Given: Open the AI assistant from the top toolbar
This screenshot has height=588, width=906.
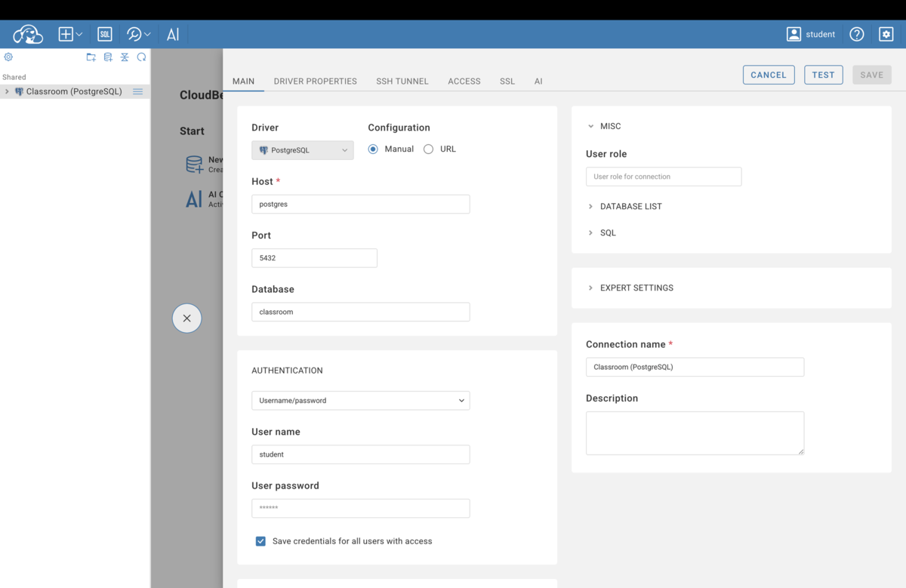Looking at the screenshot, I should [x=173, y=34].
